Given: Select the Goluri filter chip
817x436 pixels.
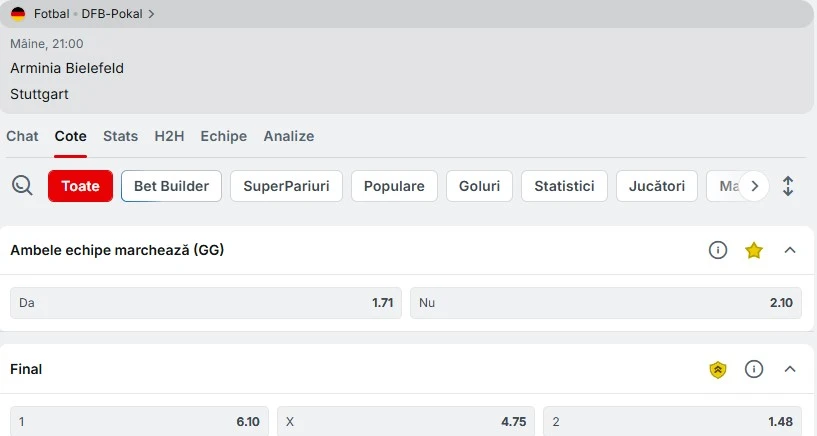Looking at the screenshot, I should pos(479,186).
